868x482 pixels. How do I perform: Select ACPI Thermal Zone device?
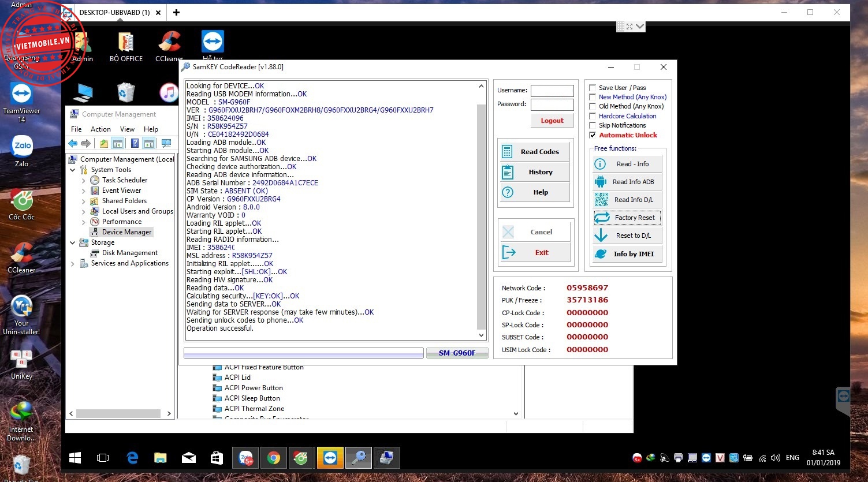254,409
